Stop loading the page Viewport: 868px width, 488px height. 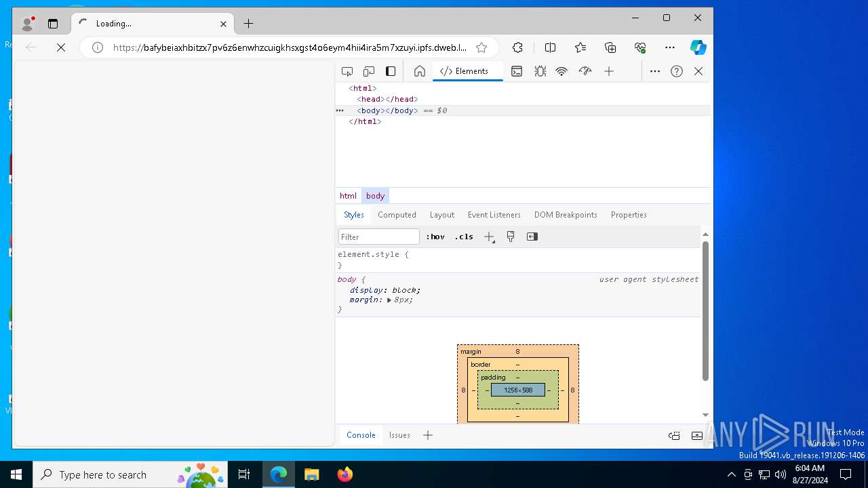(x=61, y=47)
